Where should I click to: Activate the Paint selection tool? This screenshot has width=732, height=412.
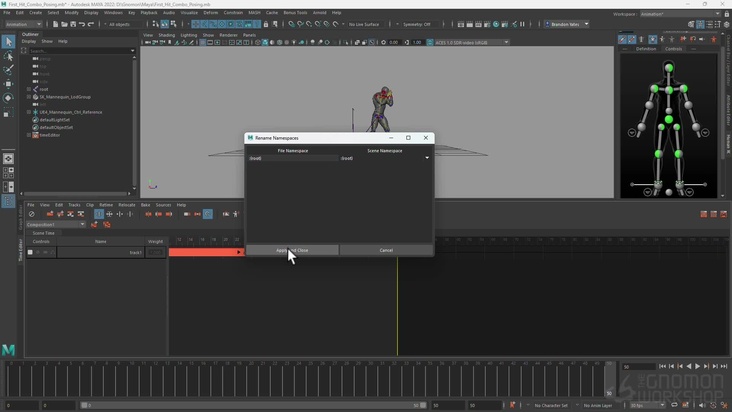click(x=8, y=70)
